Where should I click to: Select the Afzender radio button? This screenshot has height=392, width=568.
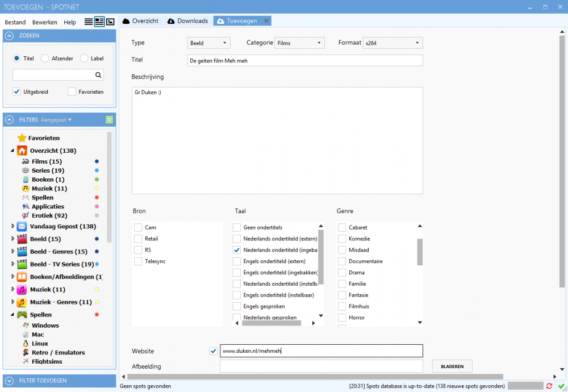45,58
